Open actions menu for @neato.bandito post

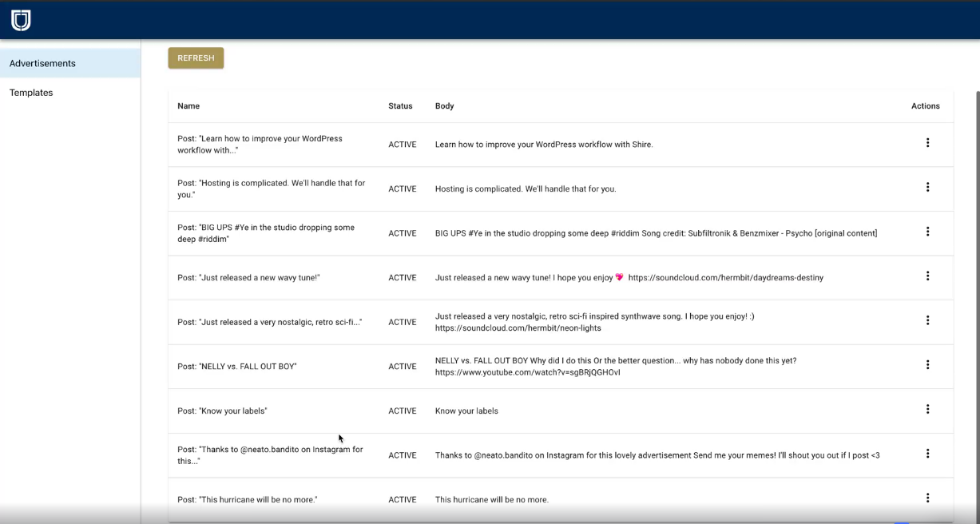tap(927, 454)
